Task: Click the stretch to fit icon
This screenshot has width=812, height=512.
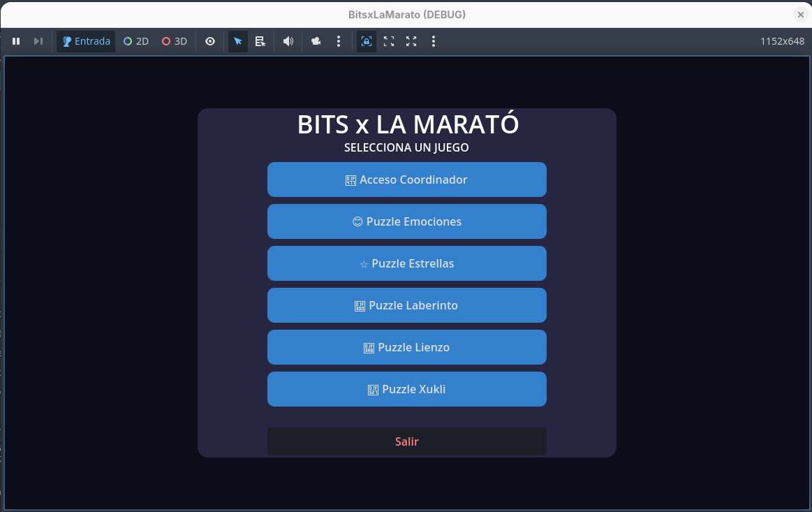Action: 411,41
